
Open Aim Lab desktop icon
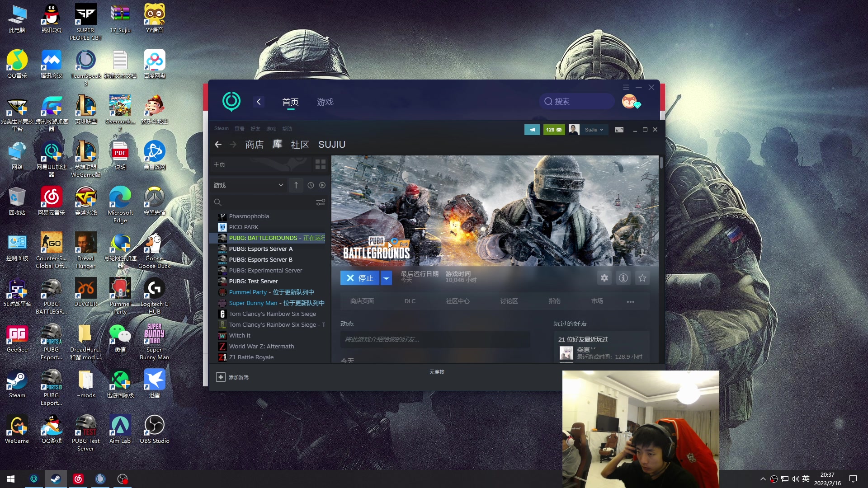pyautogui.click(x=120, y=429)
